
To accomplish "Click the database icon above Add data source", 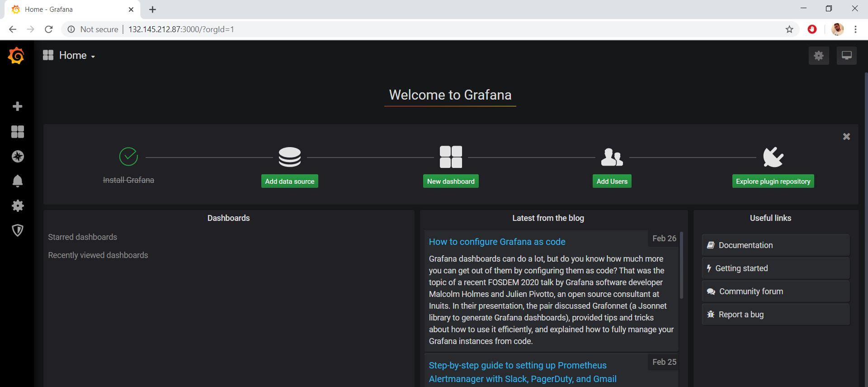I will click(290, 157).
